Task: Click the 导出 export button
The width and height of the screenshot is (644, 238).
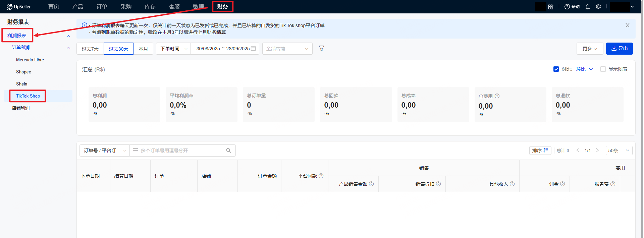Action: tap(619, 49)
